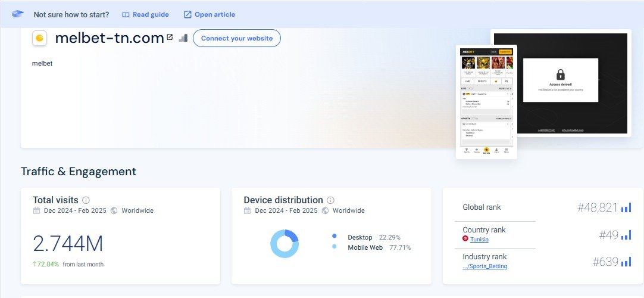Click the melbet site favicon logo
The image size is (644, 298).
click(x=40, y=38)
